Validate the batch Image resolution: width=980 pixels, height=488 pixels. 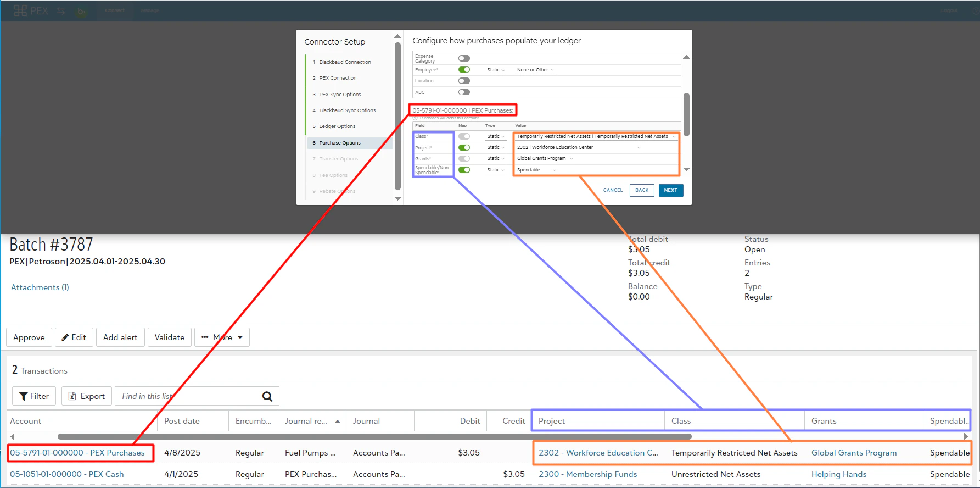[x=170, y=337]
